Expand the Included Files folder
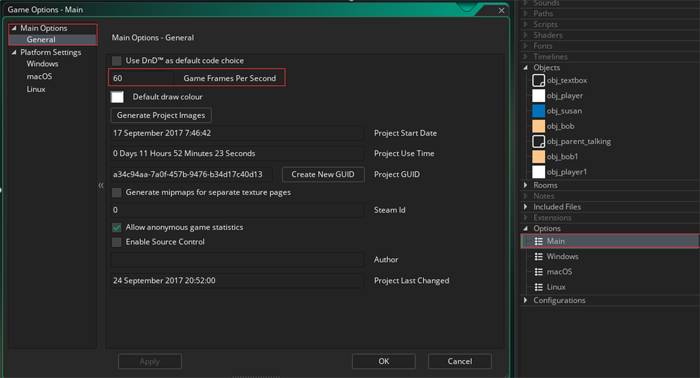700x378 pixels. [x=525, y=207]
